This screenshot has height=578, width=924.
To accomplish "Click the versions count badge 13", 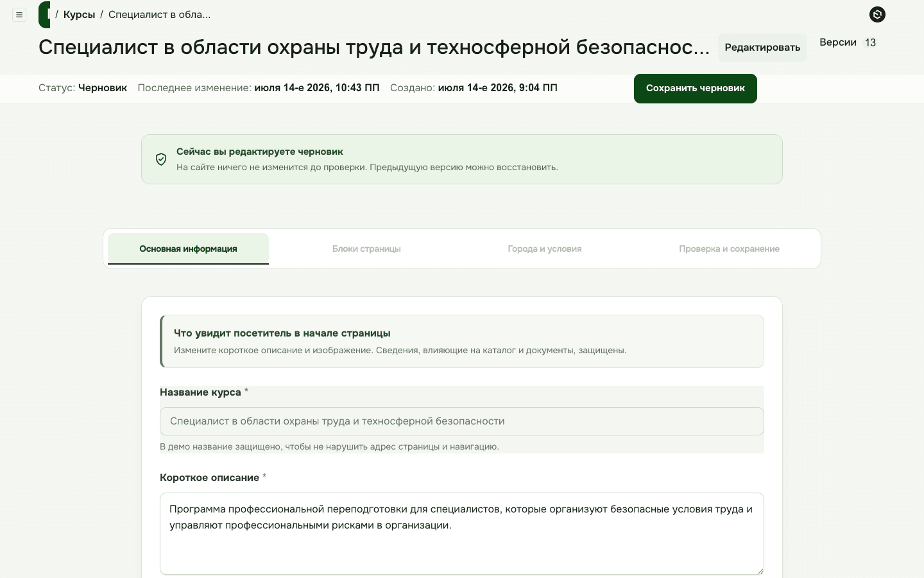I will pos(870,42).
